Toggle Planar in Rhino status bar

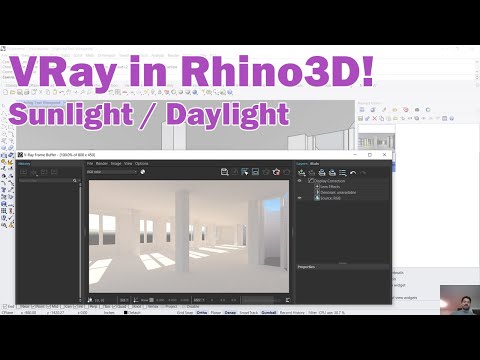(216, 313)
